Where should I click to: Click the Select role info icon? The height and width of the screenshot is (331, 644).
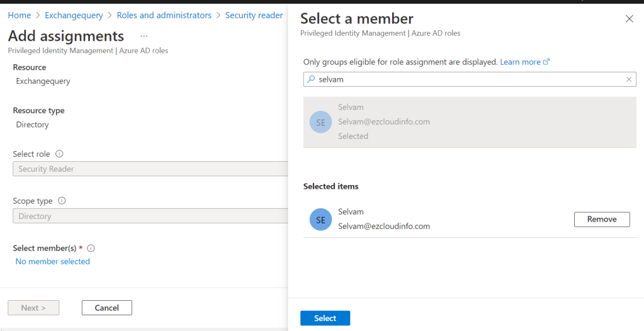pos(59,154)
